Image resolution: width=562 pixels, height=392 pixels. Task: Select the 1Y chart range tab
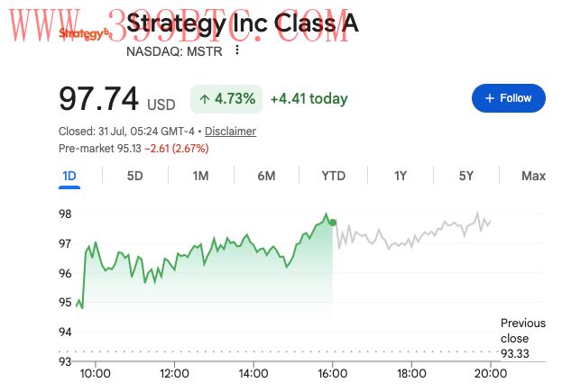point(401,176)
